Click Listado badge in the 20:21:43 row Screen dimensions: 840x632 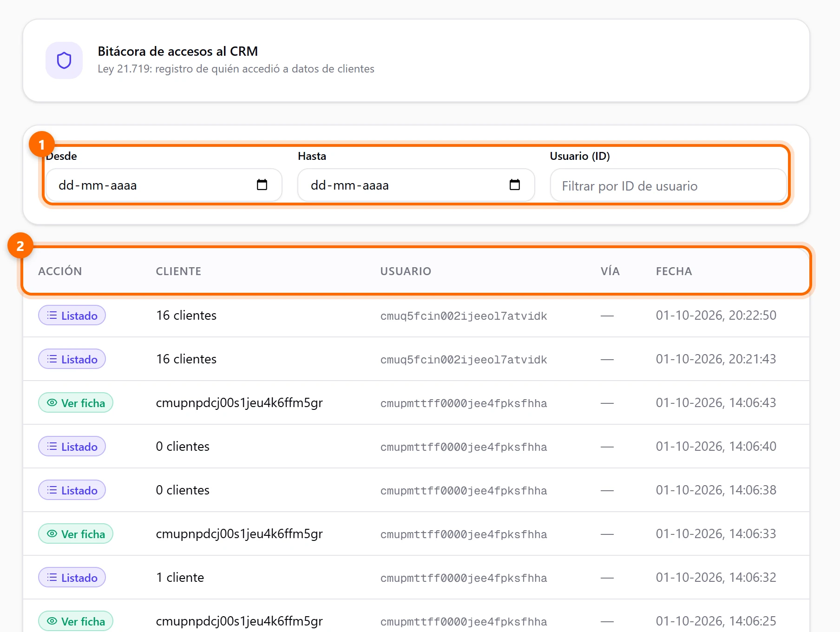tap(72, 359)
